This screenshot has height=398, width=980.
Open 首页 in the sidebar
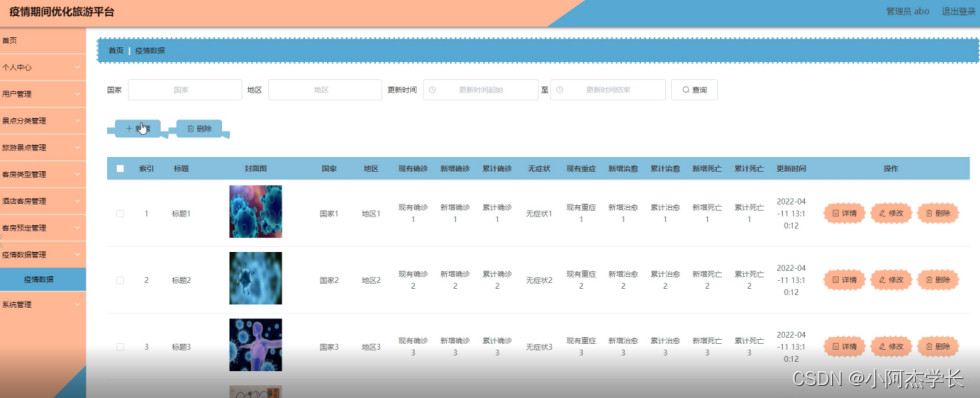click(x=42, y=41)
